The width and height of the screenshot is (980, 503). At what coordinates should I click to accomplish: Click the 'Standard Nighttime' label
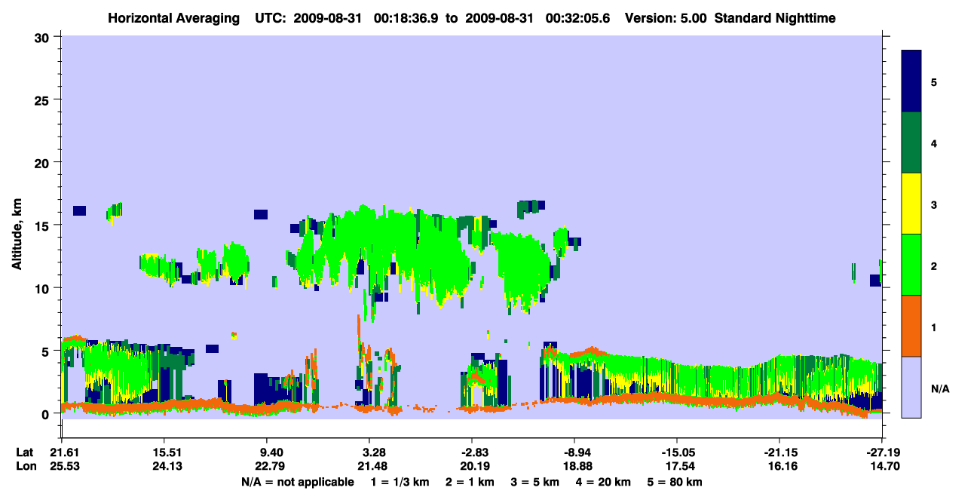click(775, 17)
